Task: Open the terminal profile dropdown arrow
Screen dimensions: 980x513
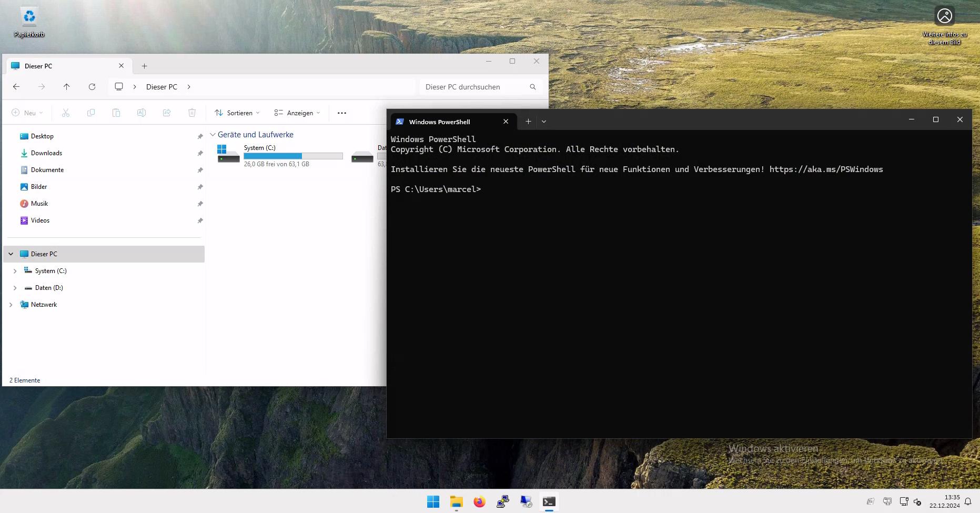Action: (544, 122)
